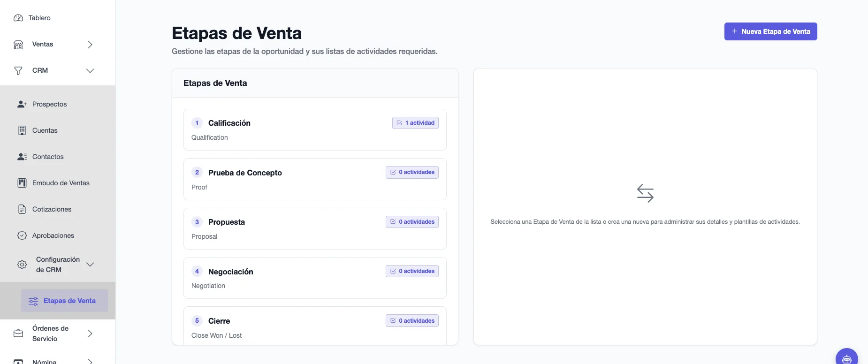
Task: Click the plus icon in Nueva Etapa button
Action: 735,31
